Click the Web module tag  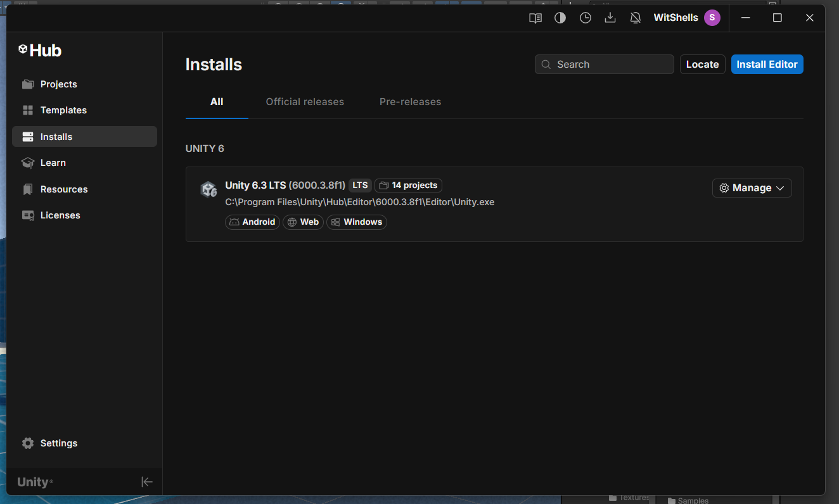303,222
